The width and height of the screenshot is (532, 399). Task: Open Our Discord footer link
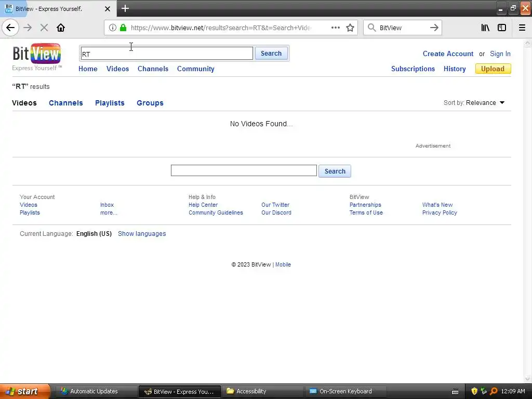coord(276,212)
